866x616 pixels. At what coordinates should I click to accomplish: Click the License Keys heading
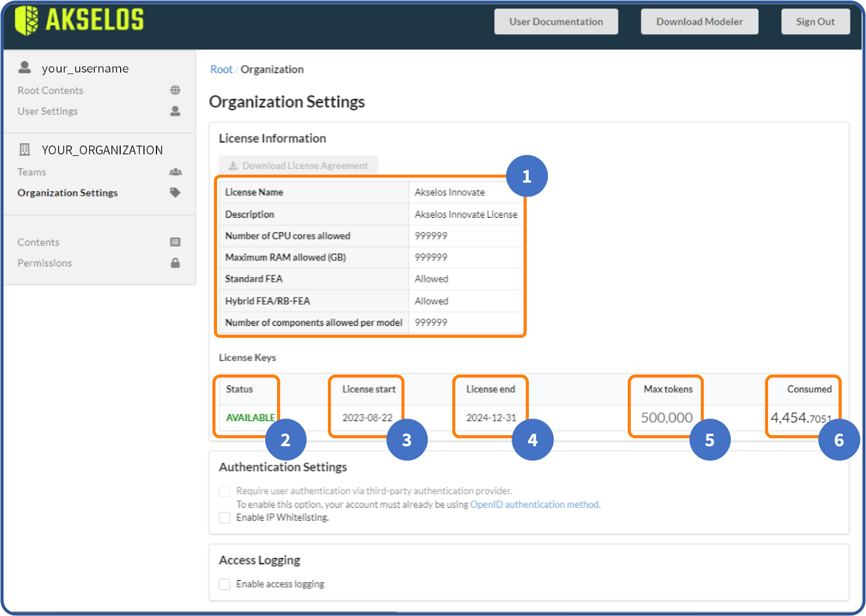tap(247, 358)
